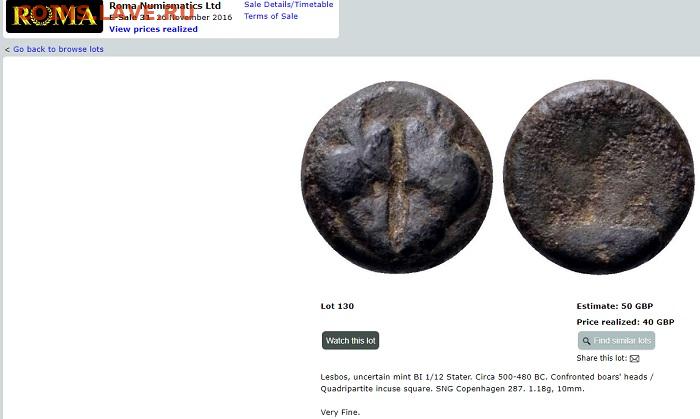
Task: Go back to browse lots
Action: (x=58, y=49)
